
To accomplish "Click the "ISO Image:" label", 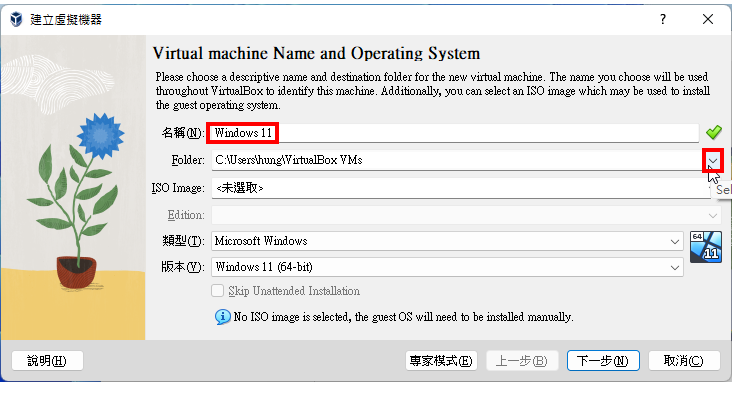I will coord(178,188).
